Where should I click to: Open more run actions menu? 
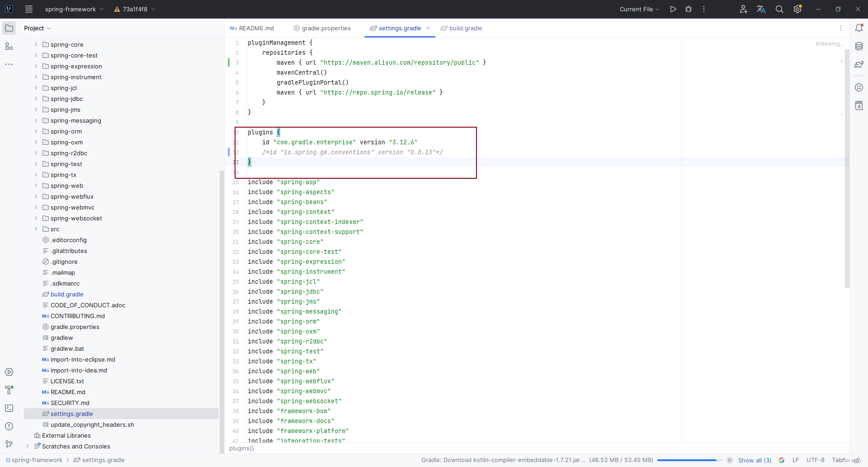(x=704, y=9)
